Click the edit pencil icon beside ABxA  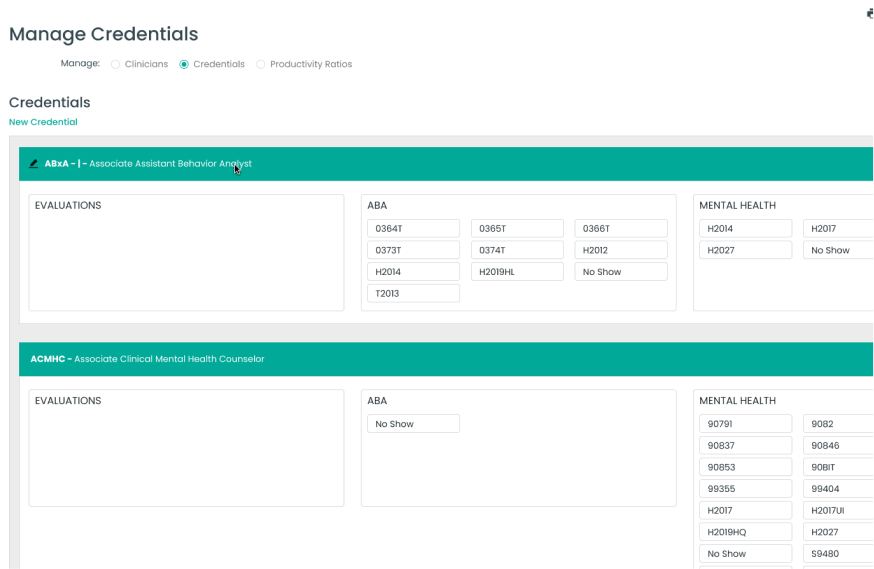pos(33,164)
